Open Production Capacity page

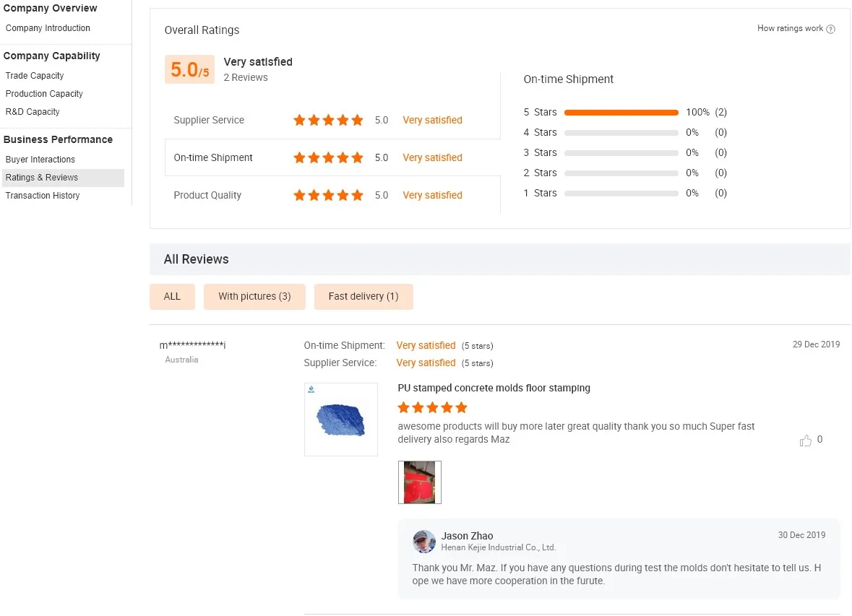click(44, 94)
